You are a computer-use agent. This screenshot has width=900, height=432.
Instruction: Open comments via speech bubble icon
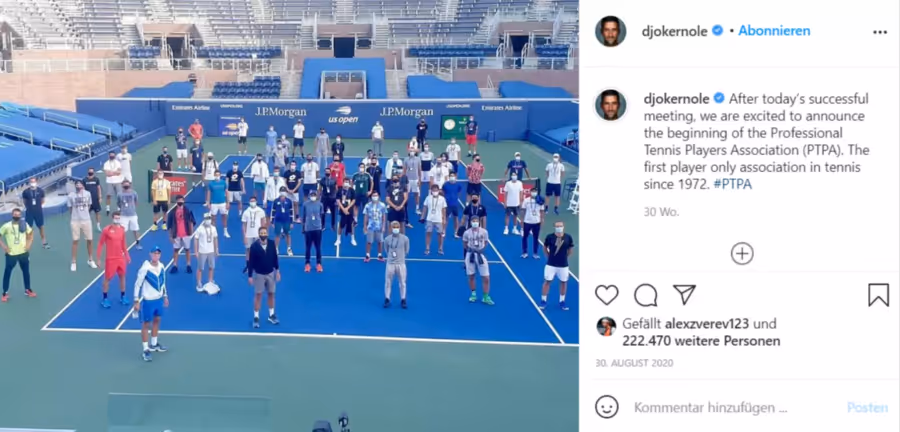tap(645, 295)
